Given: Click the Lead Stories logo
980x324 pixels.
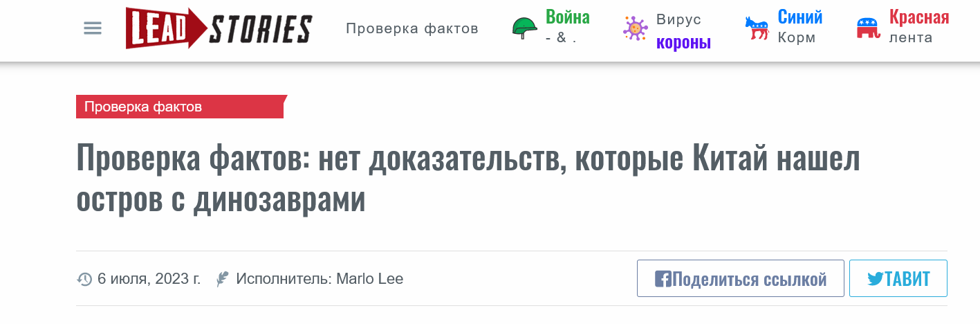Looking at the screenshot, I should point(219,28).
